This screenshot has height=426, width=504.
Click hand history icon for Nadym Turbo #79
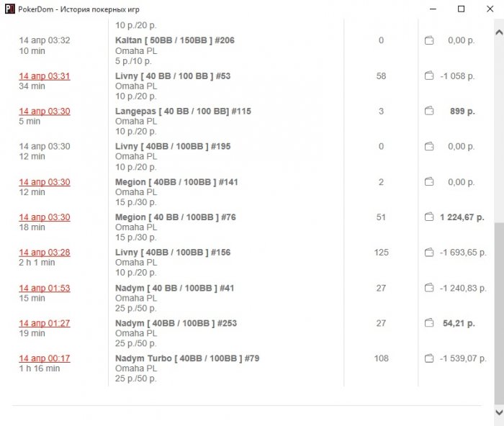(429, 358)
